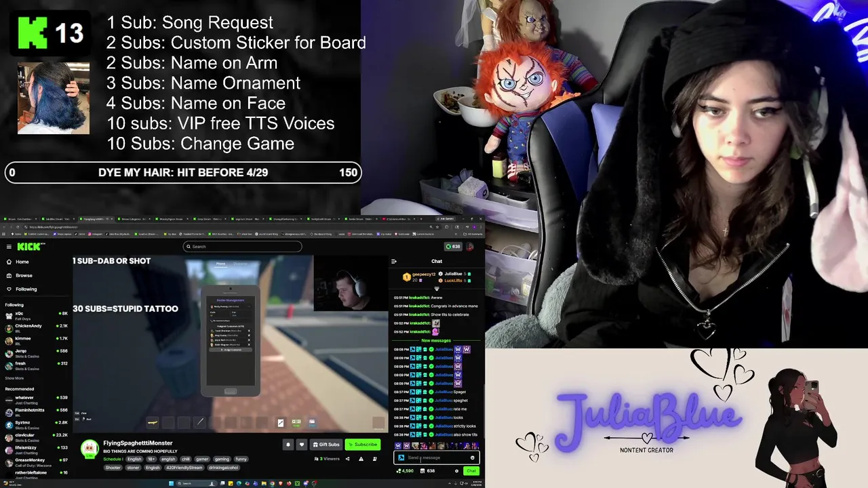The width and height of the screenshot is (868, 488).
Task: Click the green Subscribe button
Action: click(363, 445)
